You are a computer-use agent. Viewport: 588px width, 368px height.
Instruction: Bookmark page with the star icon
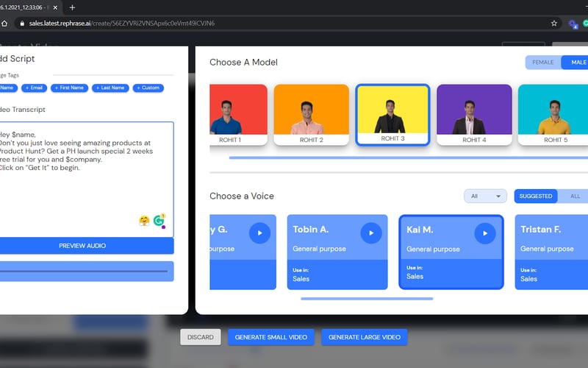554,24
